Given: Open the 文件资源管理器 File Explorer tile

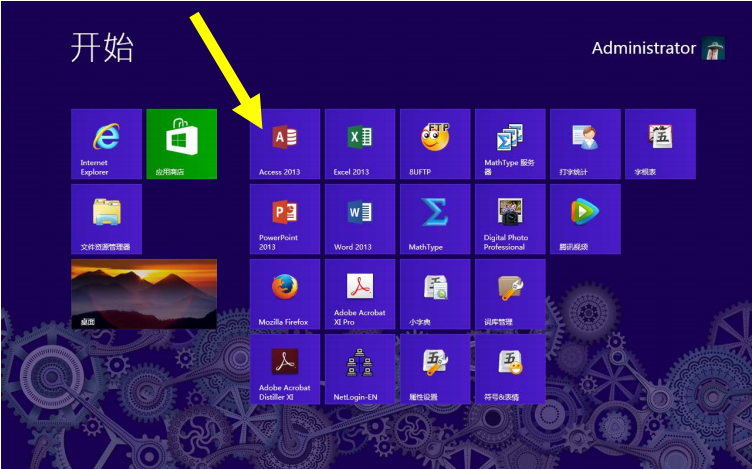Looking at the screenshot, I should click(x=106, y=219).
